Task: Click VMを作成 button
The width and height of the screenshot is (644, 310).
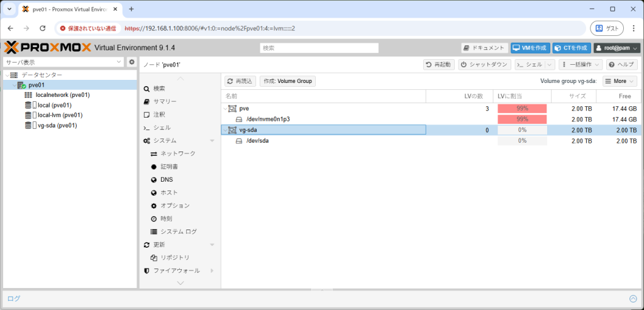Action: coord(530,48)
